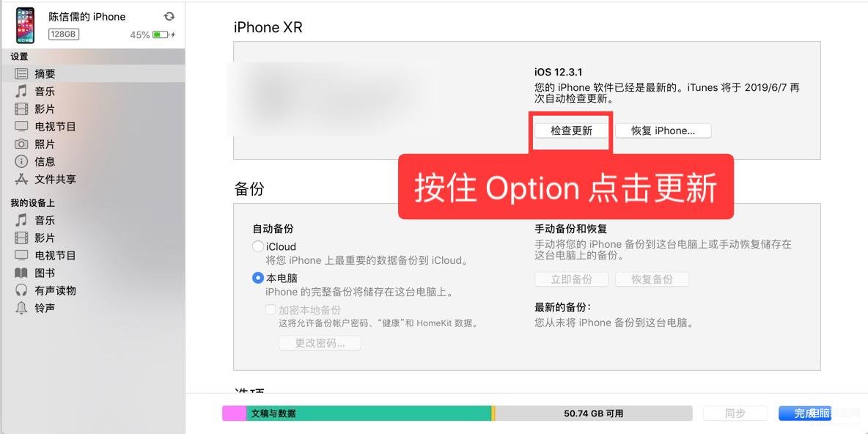The width and height of the screenshot is (868, 434).
Task: Open 图书 under 我的设备上
Action: pos(92,273)
